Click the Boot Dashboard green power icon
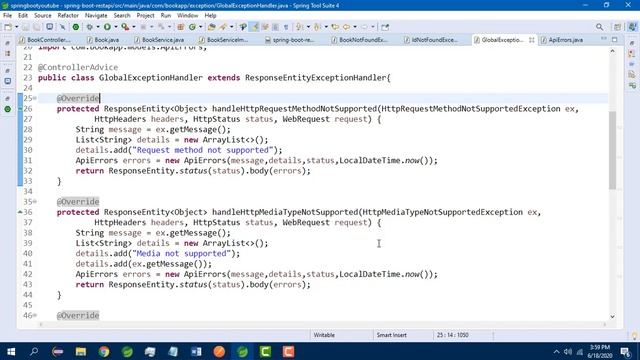The image size is (640, 360). click(76, 27)
